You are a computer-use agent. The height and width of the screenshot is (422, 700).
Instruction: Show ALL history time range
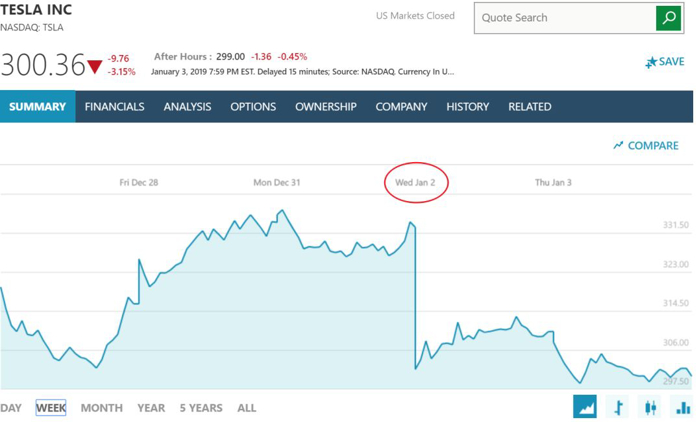click(x=247, y=408)
